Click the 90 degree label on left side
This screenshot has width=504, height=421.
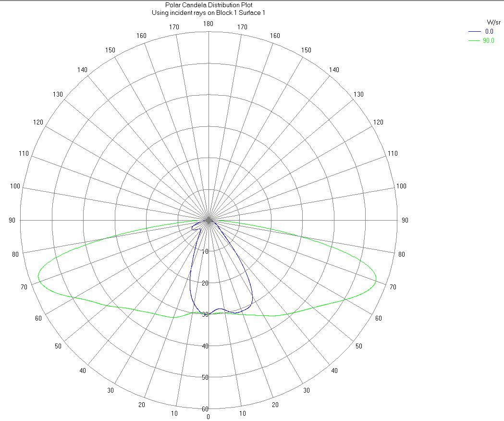pyautogui.click(x=12, y=220)
